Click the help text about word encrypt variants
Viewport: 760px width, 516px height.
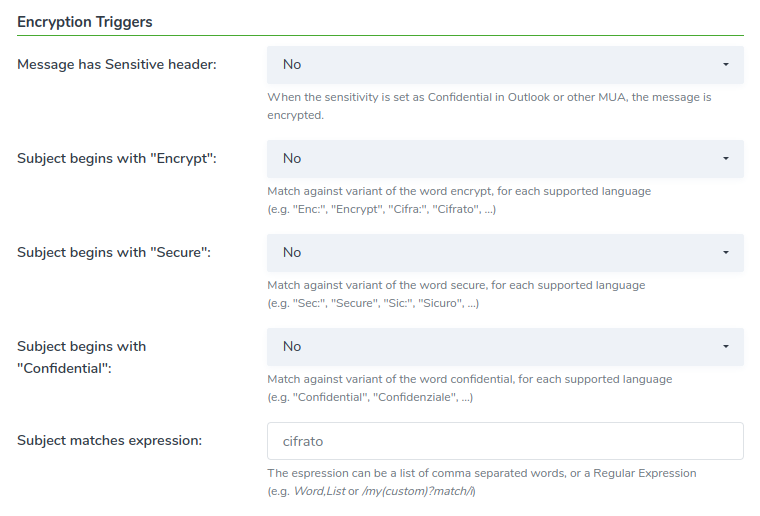coord(459,200)
